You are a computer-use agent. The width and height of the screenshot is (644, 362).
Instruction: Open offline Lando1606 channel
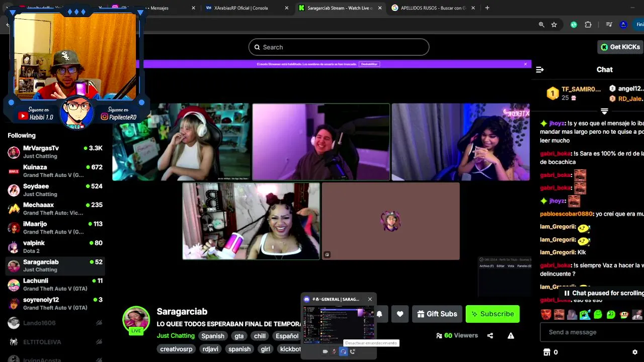click(x=55, y=323)
